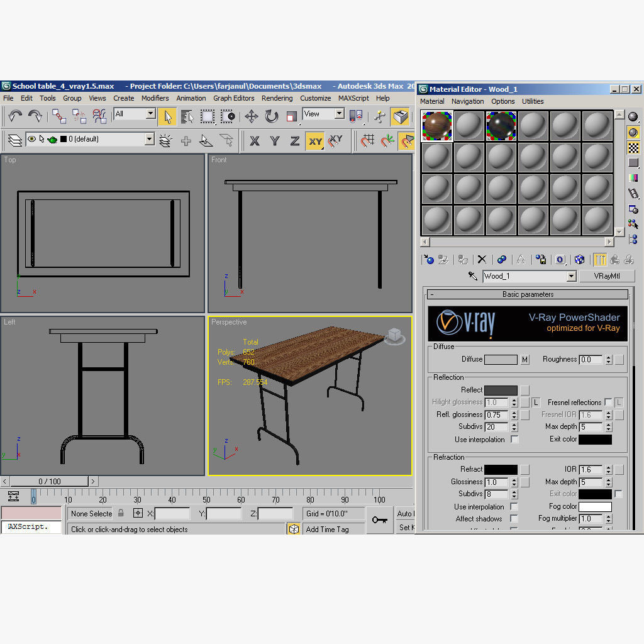
Task: Toggle Absolute/Offset transform type-in mode
Action: [x=138, y=513]
